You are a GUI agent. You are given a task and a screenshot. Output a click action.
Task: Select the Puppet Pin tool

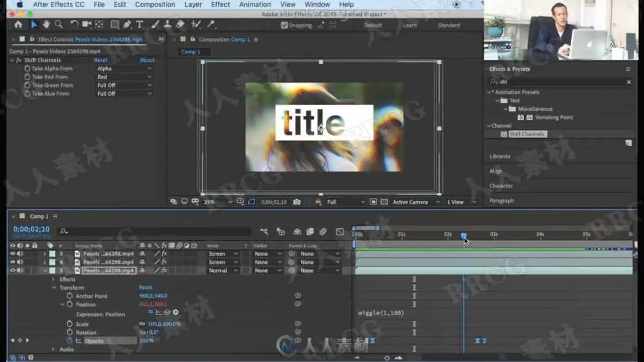(x=211, y=24)
